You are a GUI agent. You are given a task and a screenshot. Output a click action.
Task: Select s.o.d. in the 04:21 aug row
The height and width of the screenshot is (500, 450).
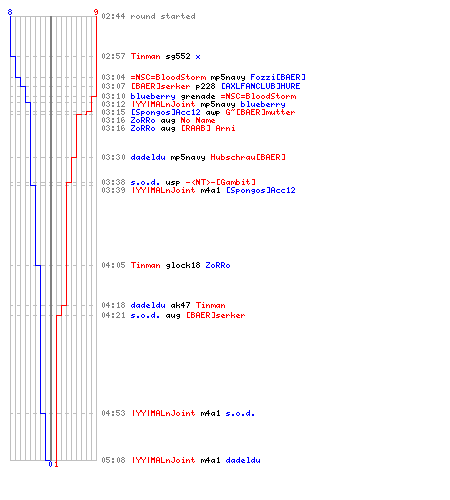[x=145, y=315]
